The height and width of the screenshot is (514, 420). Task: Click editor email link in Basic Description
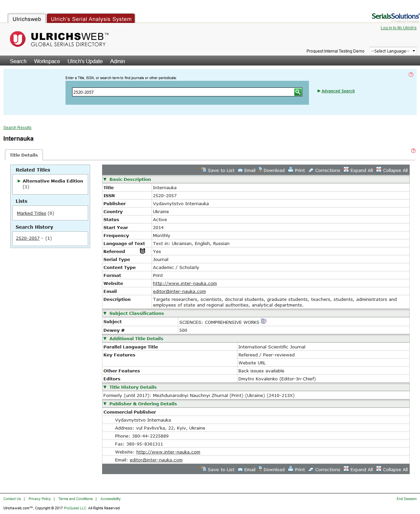pyautogui.click(x=179, y=291)
